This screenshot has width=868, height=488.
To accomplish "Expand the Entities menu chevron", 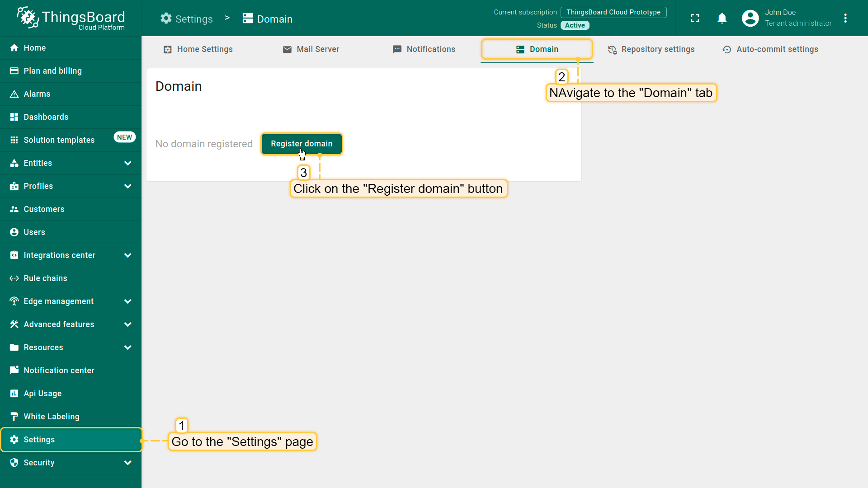I will [128, 163].
